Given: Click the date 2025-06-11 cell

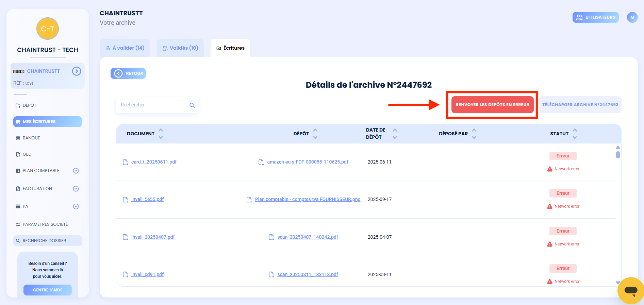Looking at the screenshot, I should (x=380, y=162).
